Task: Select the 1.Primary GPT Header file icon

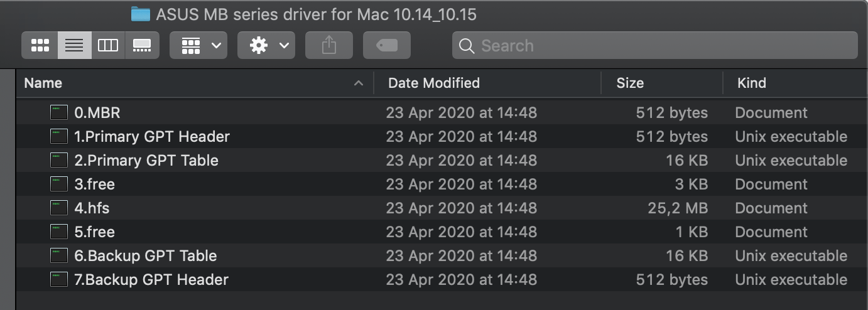Action: pyautogui.click(x=59, y=137)
